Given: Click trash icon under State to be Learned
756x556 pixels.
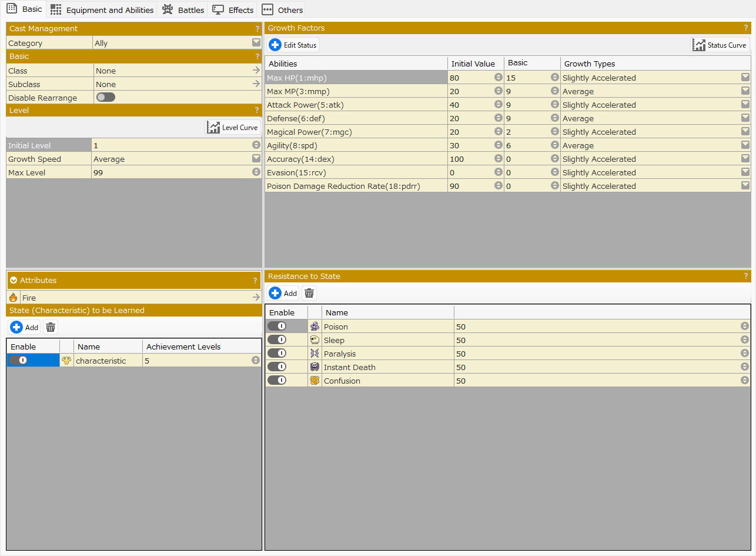Looking at the screenshot, I should [51, 327].
